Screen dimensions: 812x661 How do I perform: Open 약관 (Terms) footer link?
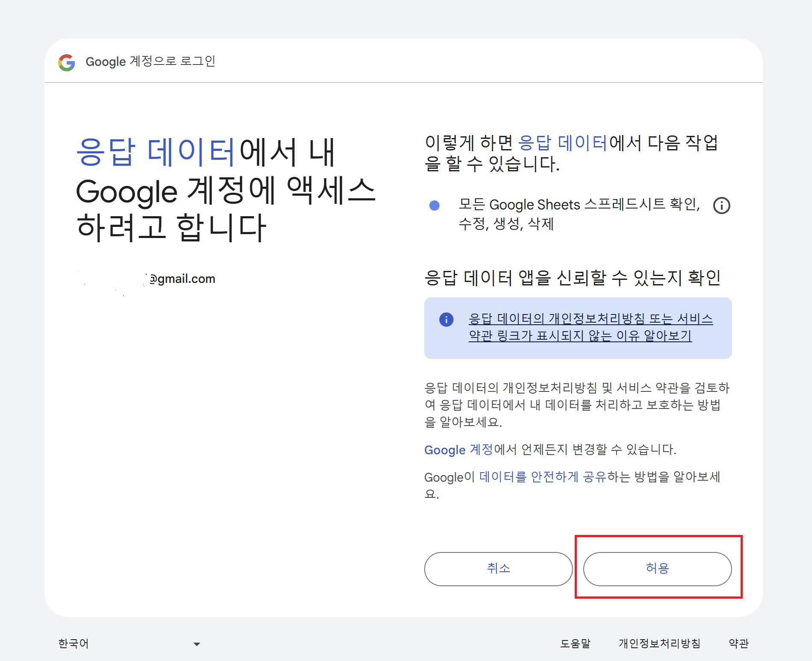(x=738, y=643)
